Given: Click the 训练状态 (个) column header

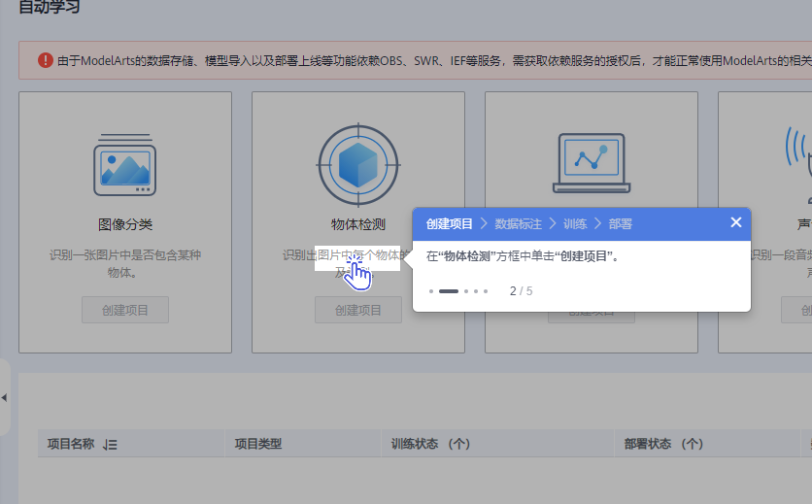Looking at the screenshot, I should click(431, 444).
